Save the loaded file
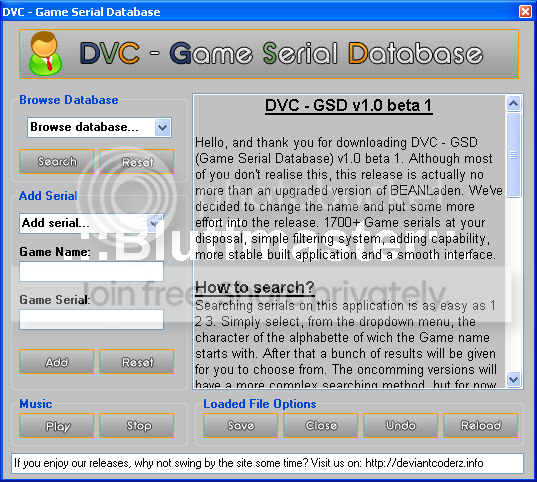The image size is (537, 482). pyautogui.click(x=240, y=425)
